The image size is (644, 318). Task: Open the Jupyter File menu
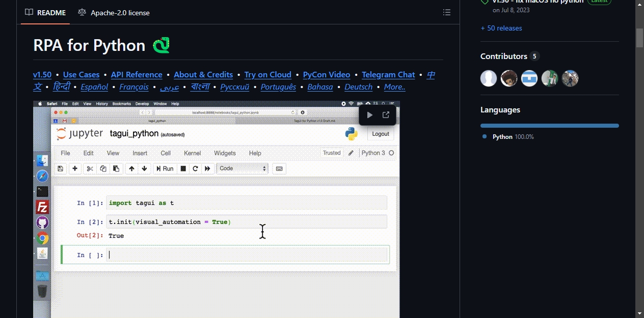point(66,153)
